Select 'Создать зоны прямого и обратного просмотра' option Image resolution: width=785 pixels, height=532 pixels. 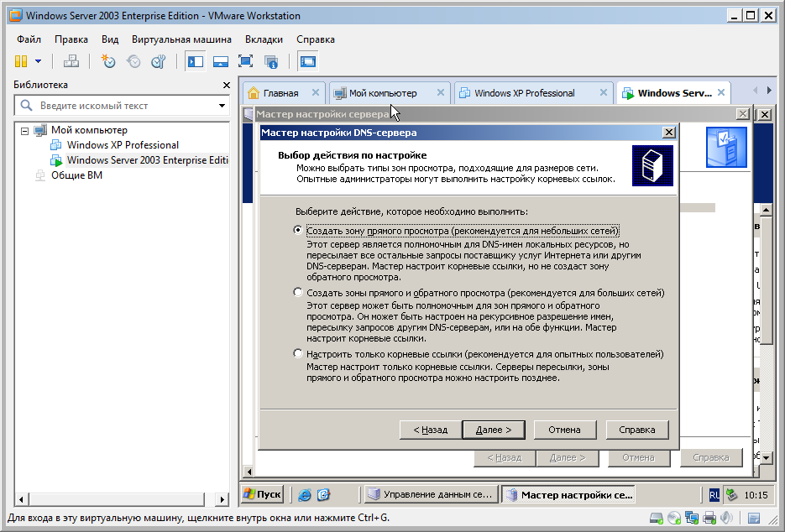298,292
